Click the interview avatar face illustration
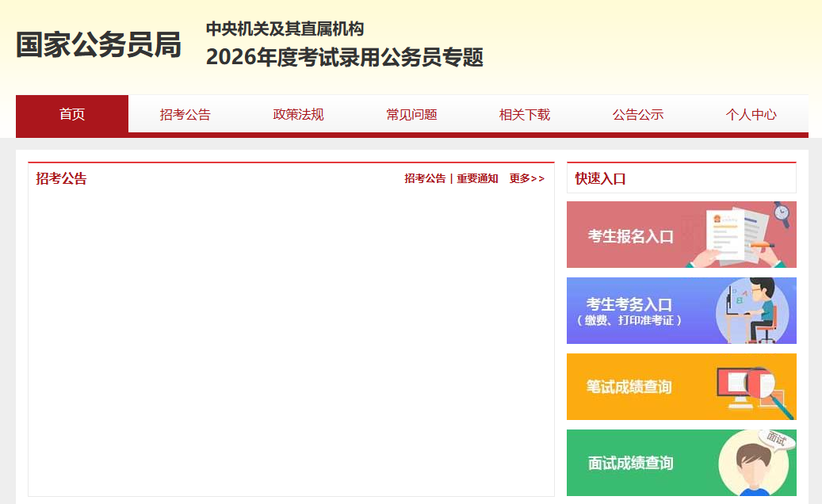Viewport: 822px width, 504px height. point(753,464)
